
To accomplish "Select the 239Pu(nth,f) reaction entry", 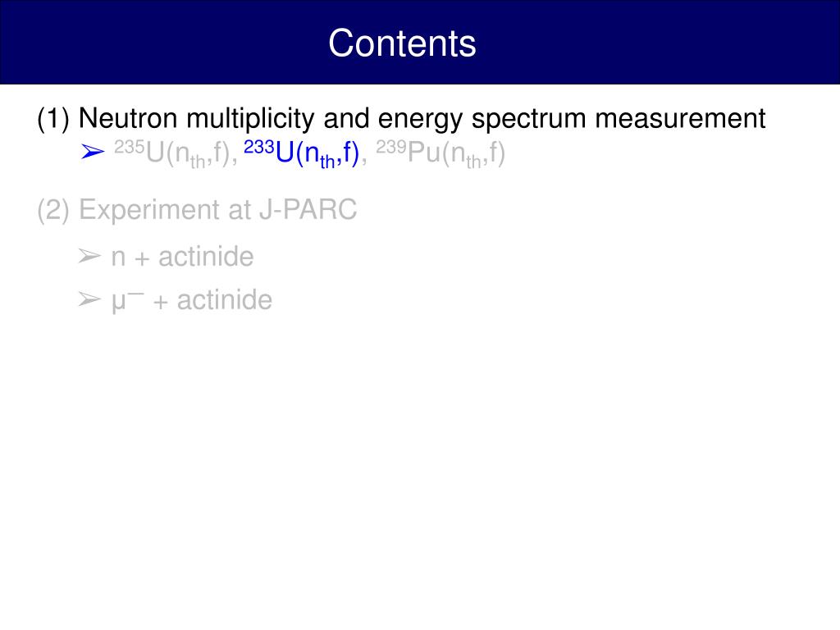I will point(441,153).
